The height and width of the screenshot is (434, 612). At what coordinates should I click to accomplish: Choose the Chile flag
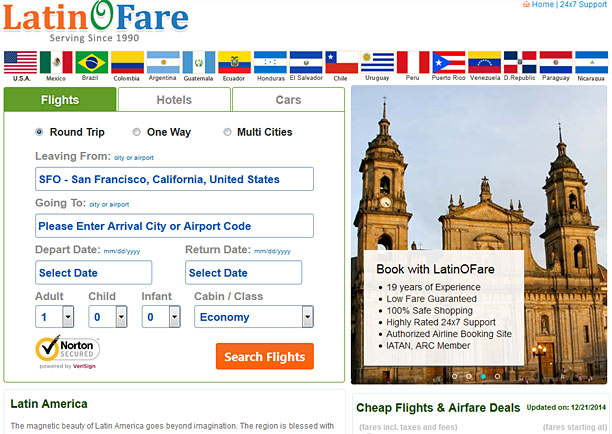pos(342,62)
